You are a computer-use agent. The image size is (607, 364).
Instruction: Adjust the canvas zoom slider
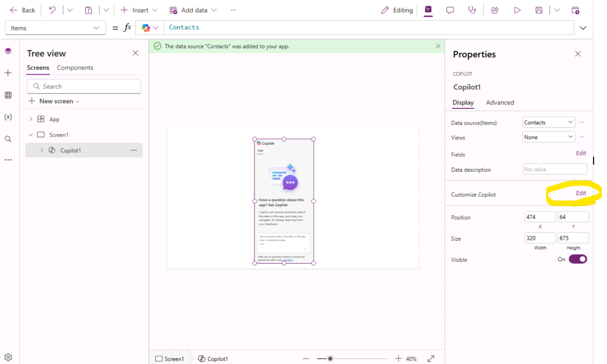coord(330,359)
